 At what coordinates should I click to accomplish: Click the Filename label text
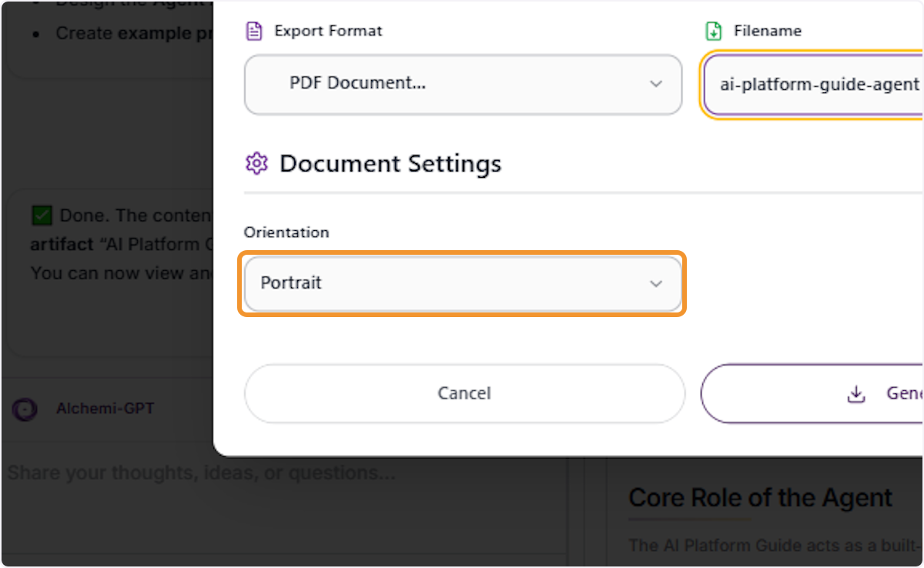[x=768, y=32]
